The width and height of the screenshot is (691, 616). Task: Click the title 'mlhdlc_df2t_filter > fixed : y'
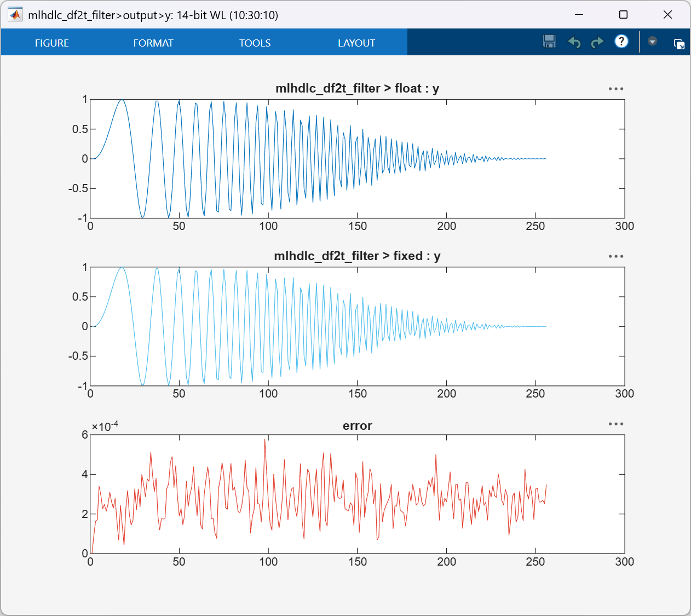[357, 256]
